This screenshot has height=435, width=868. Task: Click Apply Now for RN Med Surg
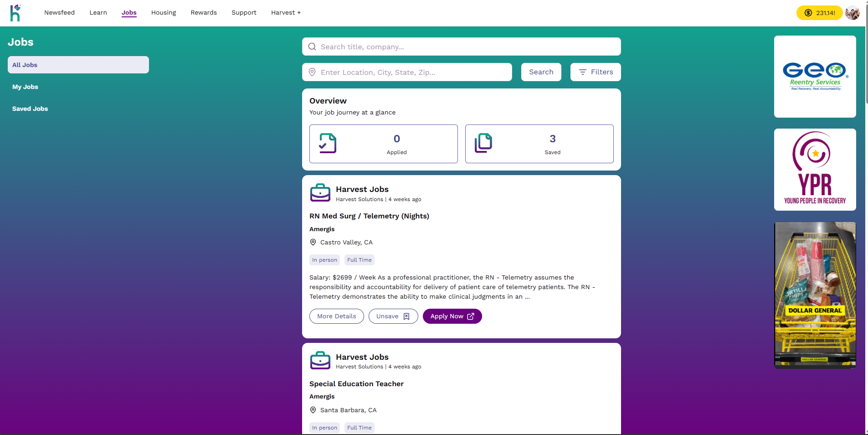click(452, 316)
